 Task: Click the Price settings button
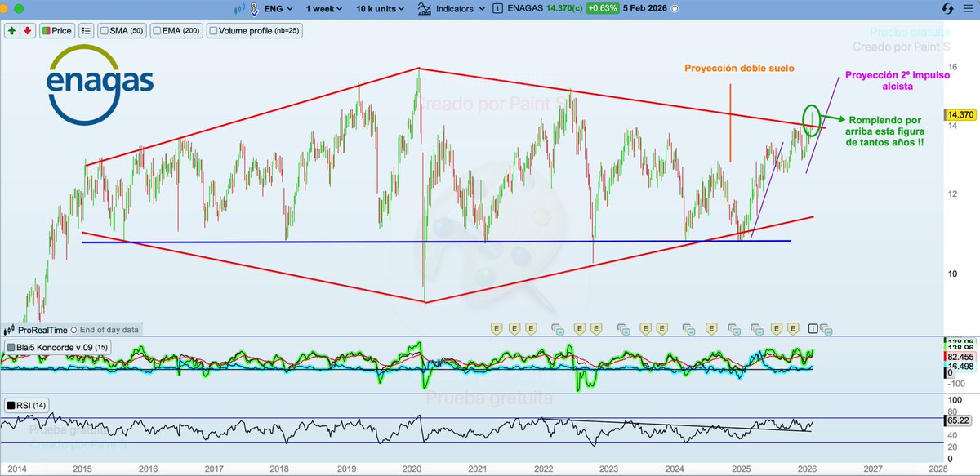pos(56,31)
